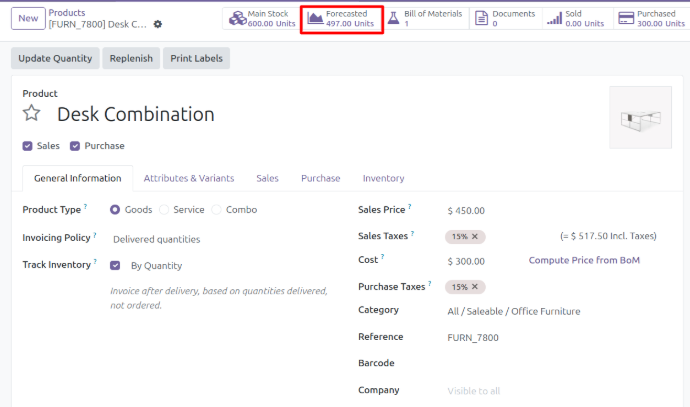
Task: Click the Main Stock boxes icon
Action: [x=236, y=18]
